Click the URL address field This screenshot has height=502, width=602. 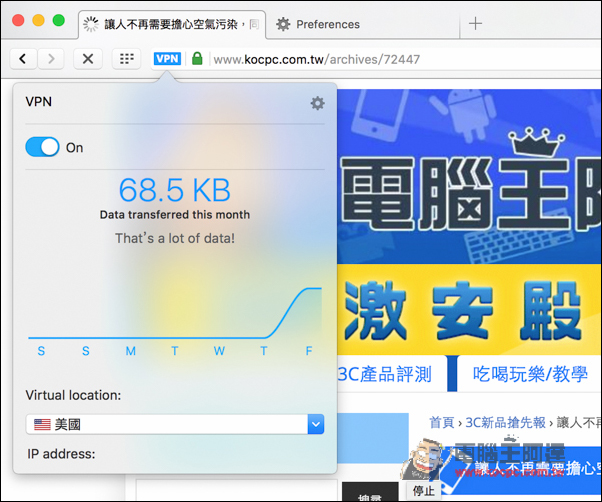pyautogui.click(x=400, y=59)
